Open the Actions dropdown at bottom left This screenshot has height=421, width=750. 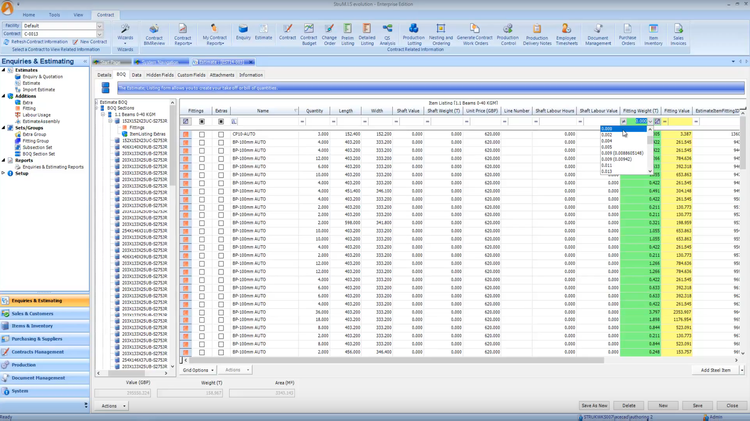click(112, 406)
